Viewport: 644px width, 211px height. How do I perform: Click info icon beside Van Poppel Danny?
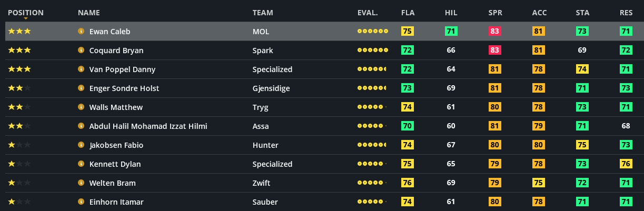coord(81,69)
